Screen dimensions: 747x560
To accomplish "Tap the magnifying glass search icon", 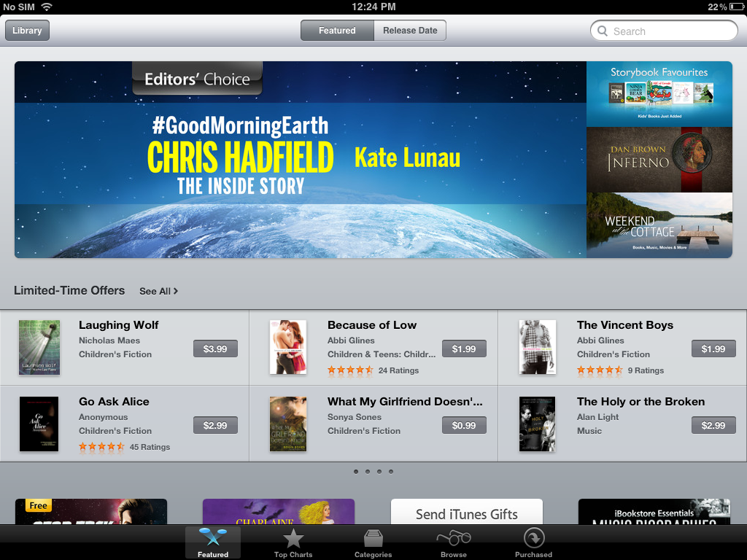I will 603,31.
